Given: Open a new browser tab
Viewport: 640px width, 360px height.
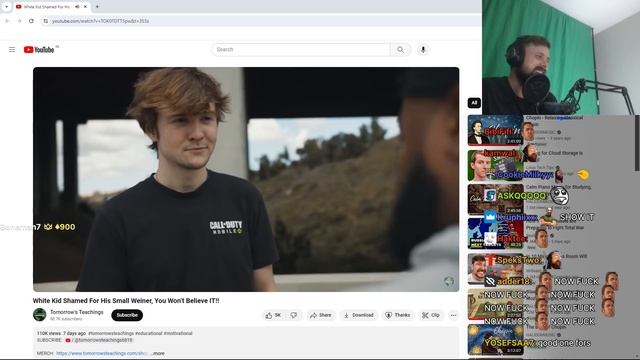Looking at the screenshot, I should point(97,7).
